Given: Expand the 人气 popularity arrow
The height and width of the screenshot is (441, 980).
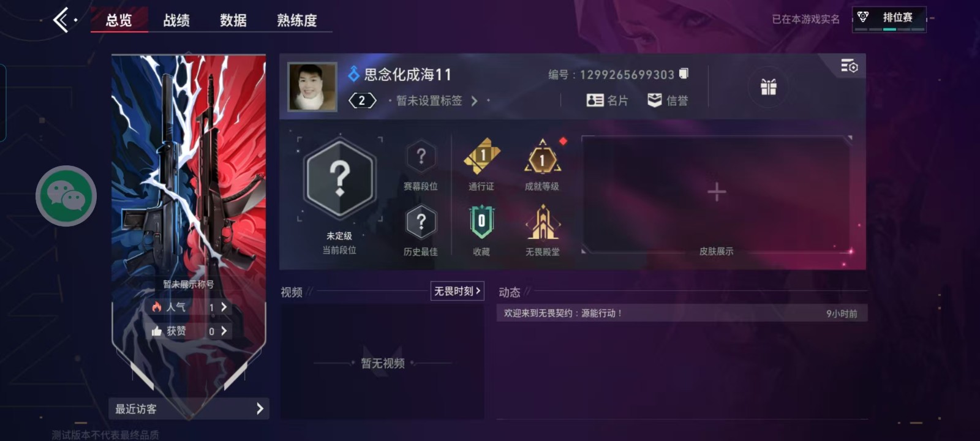Looking at the screenshot, I should pos(224,307).
